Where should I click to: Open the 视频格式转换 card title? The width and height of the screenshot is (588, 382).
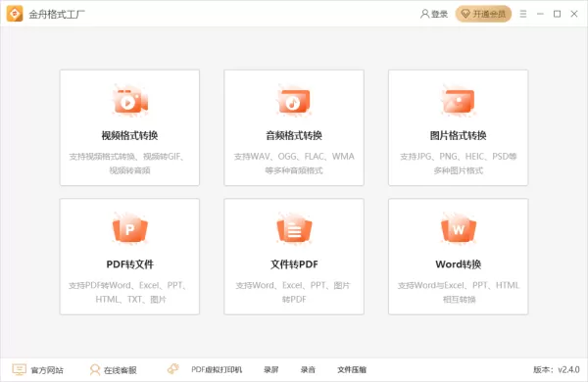[x=129, y=135]
